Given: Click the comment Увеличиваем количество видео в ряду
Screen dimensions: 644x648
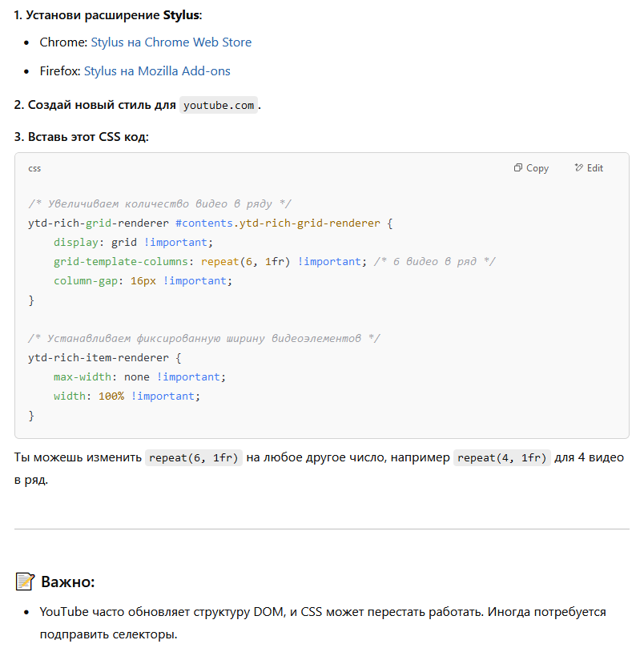Looking at the screenshot, I should pyautogui.click(x=159, y=204).
